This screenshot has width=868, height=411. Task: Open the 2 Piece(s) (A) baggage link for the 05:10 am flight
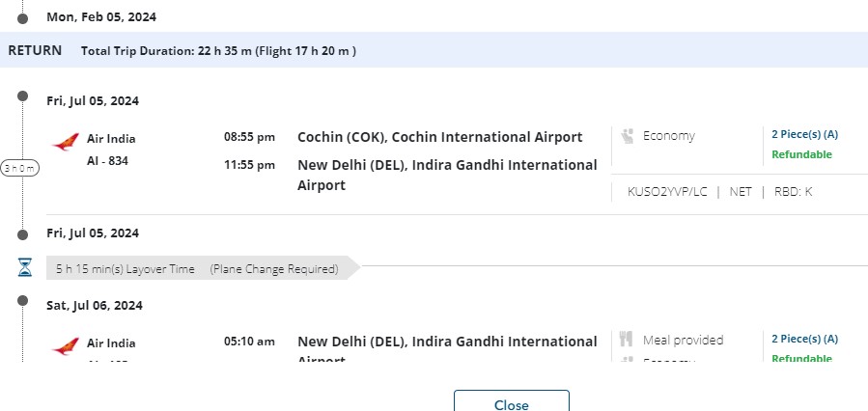pyautogui.click(x=804, y=339)
